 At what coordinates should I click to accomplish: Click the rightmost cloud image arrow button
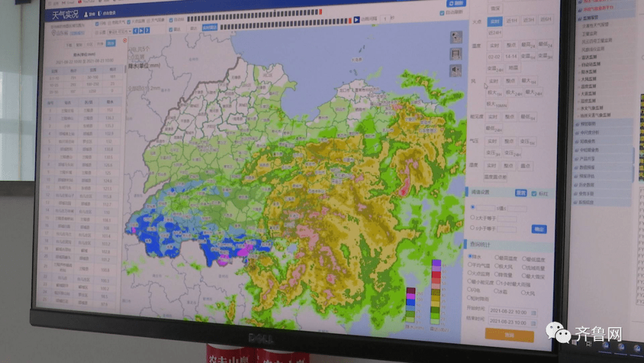click(x=147, y=30)
